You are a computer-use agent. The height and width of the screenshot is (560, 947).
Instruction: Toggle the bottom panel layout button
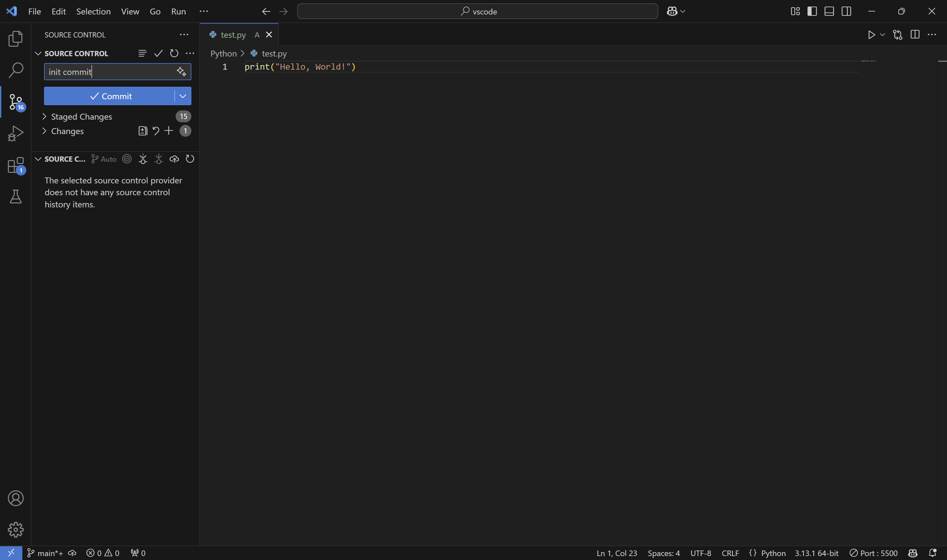(x=829, y=11)
